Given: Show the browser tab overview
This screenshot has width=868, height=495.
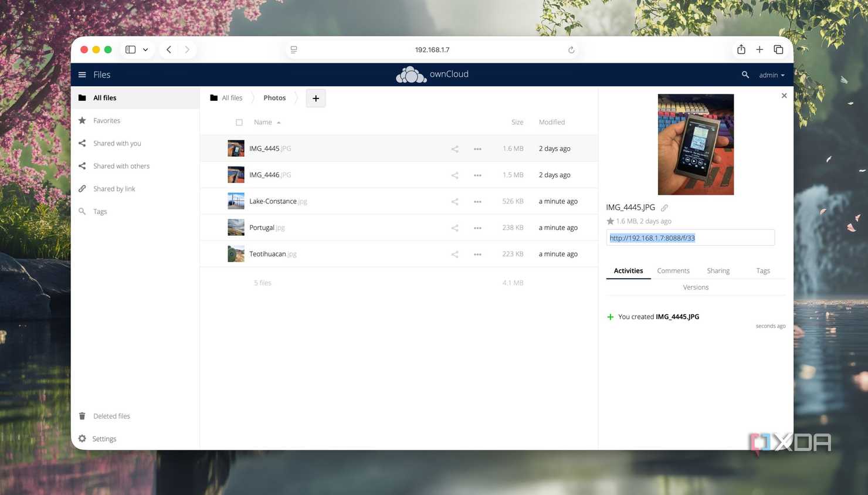Looking at the screenshot, I should (778, 50).
